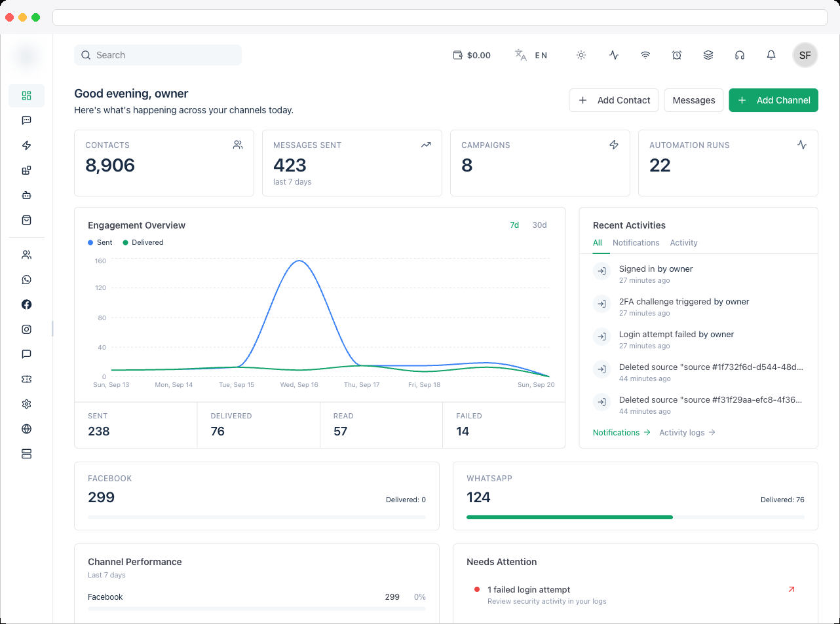The height and width of the screenshot is (624, 840).
Task: Open the settings gear icon in sidebar
Action: coord(26,404)
